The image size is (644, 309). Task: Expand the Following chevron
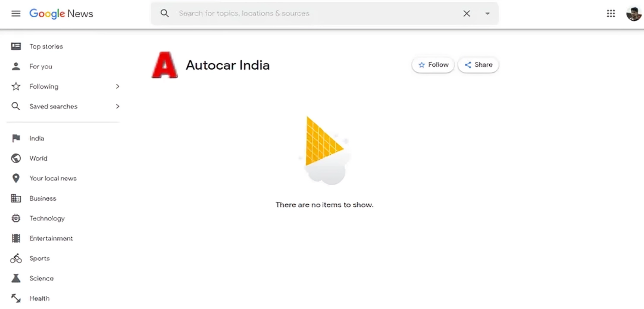(117, 86)
